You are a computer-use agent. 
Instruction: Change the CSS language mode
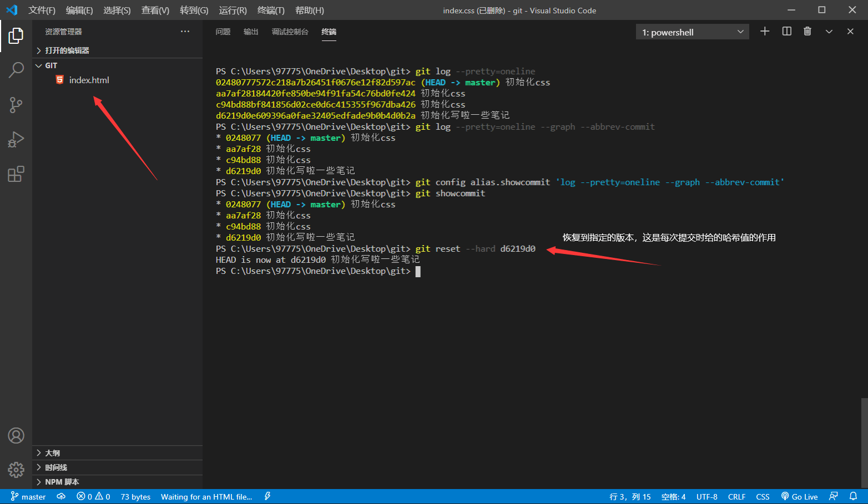pos(763,497)
